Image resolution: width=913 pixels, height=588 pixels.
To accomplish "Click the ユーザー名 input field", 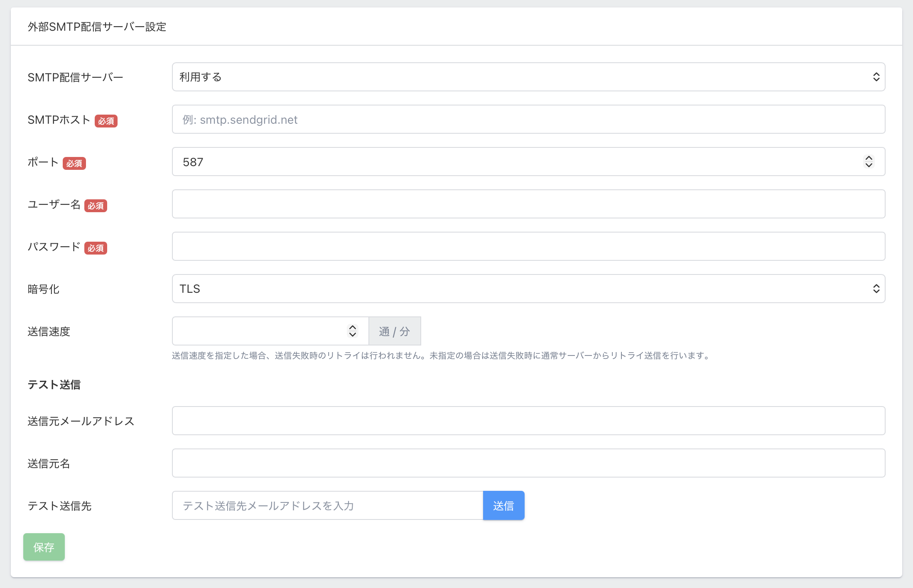I will [528, 204].
